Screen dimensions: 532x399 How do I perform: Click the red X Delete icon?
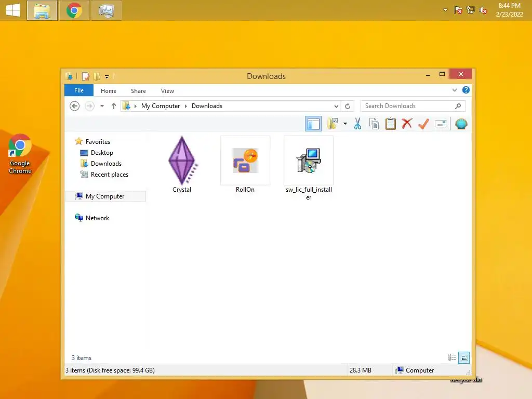coord(407,124)
